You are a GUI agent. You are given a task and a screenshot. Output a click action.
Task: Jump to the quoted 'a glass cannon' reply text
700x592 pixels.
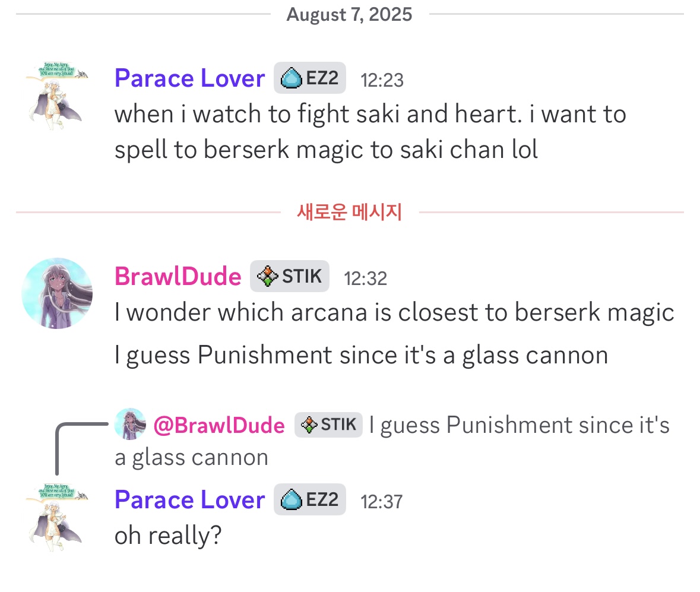[191, 457]
